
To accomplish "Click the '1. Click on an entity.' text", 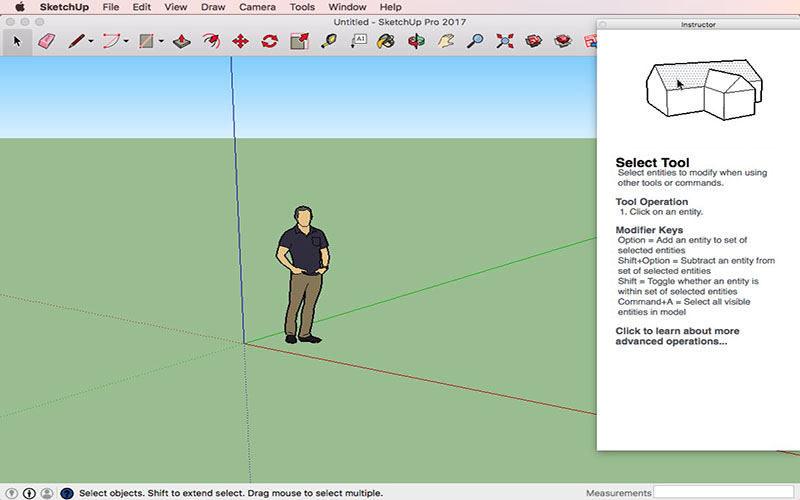I will (661, 212).
